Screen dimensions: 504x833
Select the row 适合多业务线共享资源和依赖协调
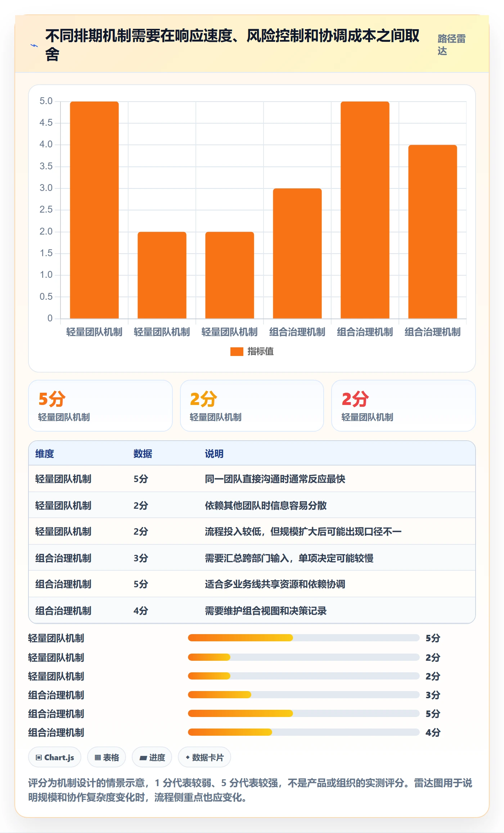(x=252, y=584)
